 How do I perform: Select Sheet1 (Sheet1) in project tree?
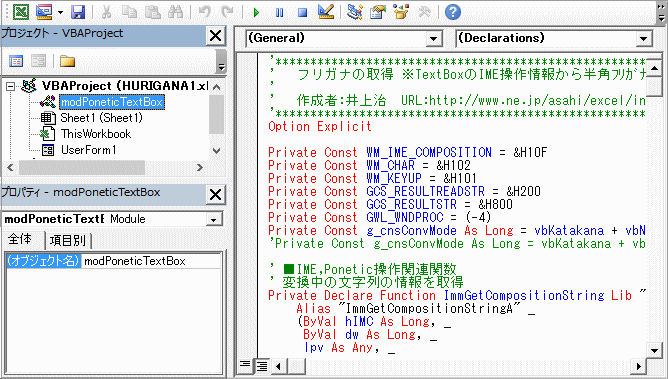(x=101, y=118)
